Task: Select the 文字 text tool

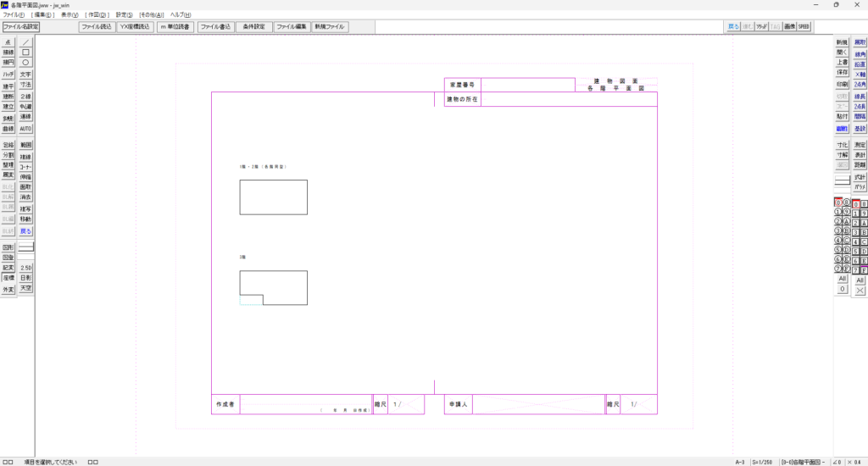Action: tap(25, 75)
